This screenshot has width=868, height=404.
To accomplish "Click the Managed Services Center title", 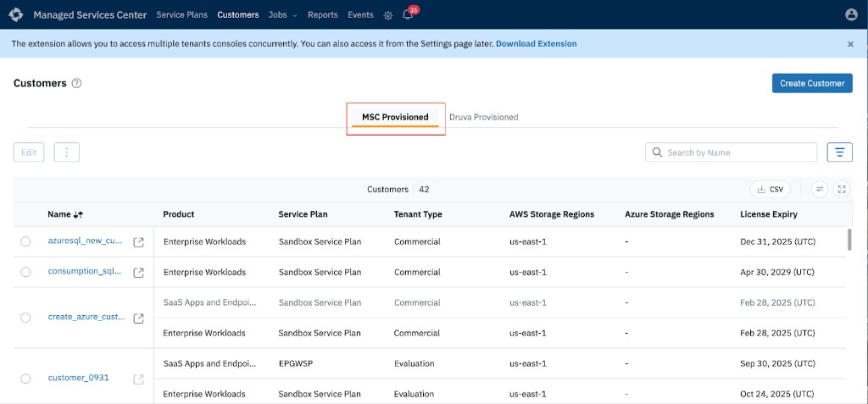I will tap(90, 15).
